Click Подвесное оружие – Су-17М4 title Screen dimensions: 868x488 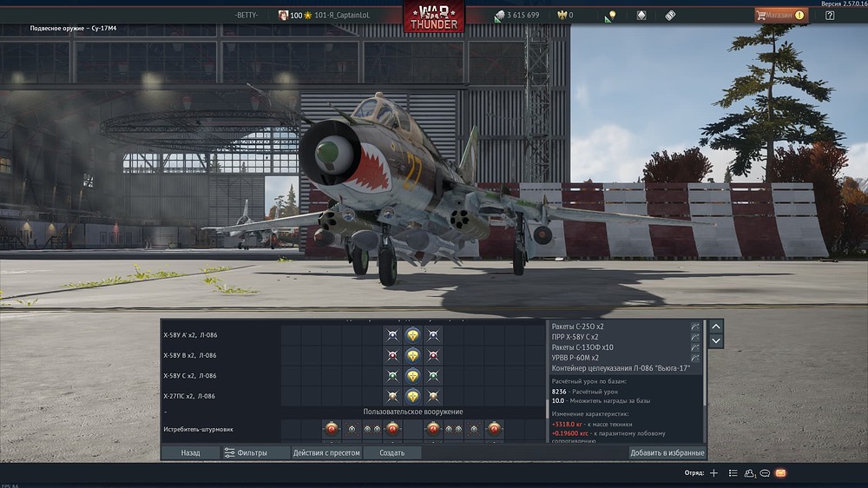point(73,29)
